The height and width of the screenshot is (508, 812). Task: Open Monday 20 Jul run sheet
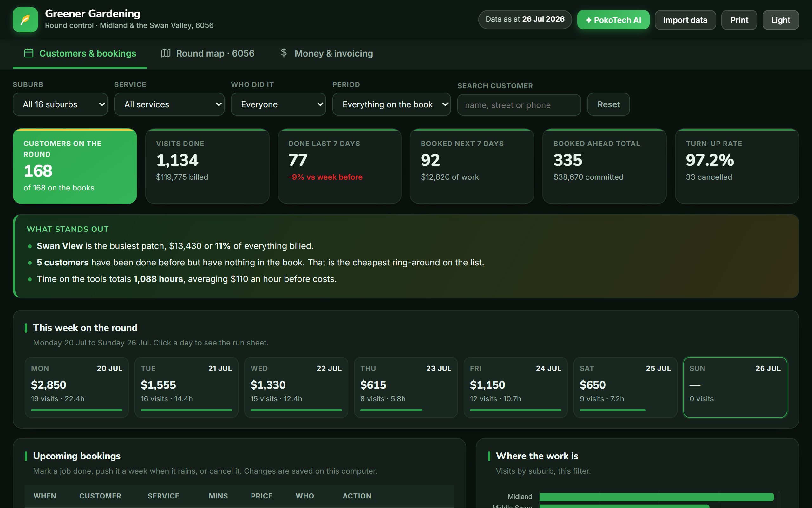pos(77,387)
